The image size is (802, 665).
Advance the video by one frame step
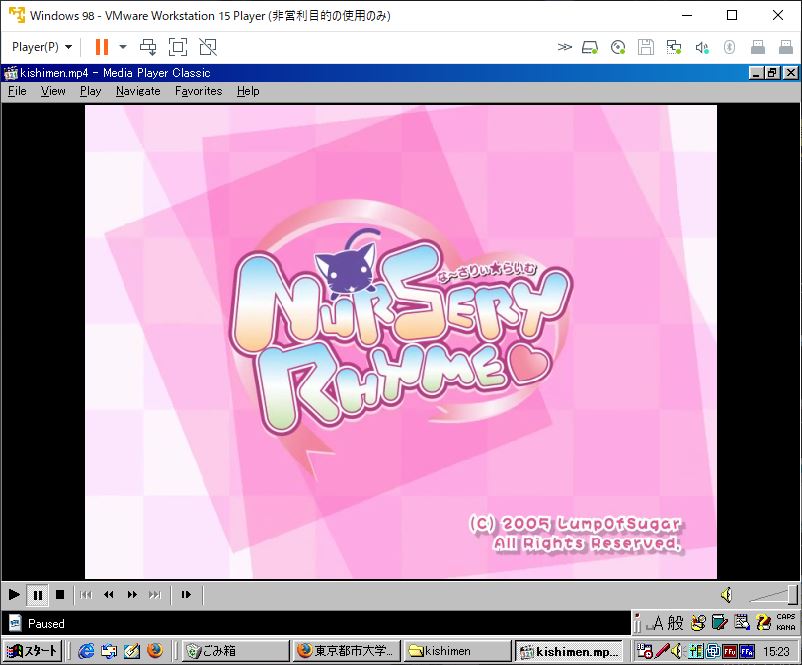click(186, 594)
